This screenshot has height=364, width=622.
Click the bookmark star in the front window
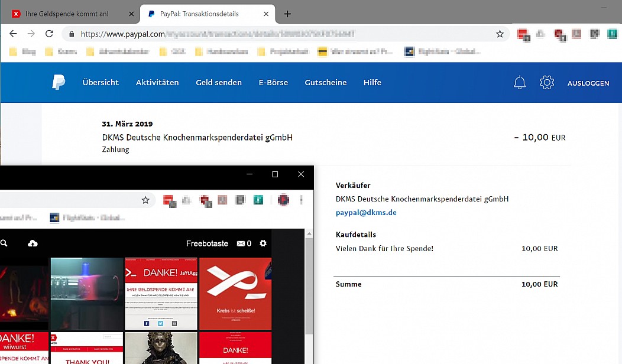click(145, 200)
